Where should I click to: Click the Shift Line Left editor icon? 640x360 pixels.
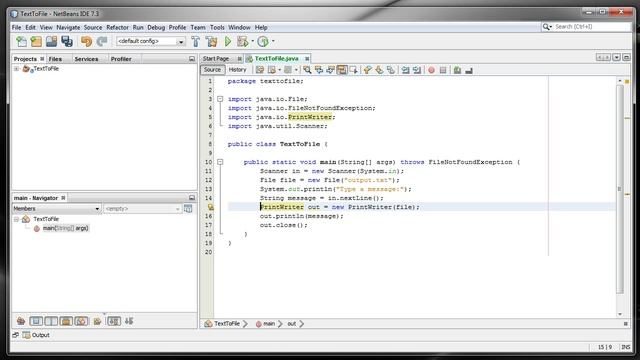coord(405,70)
